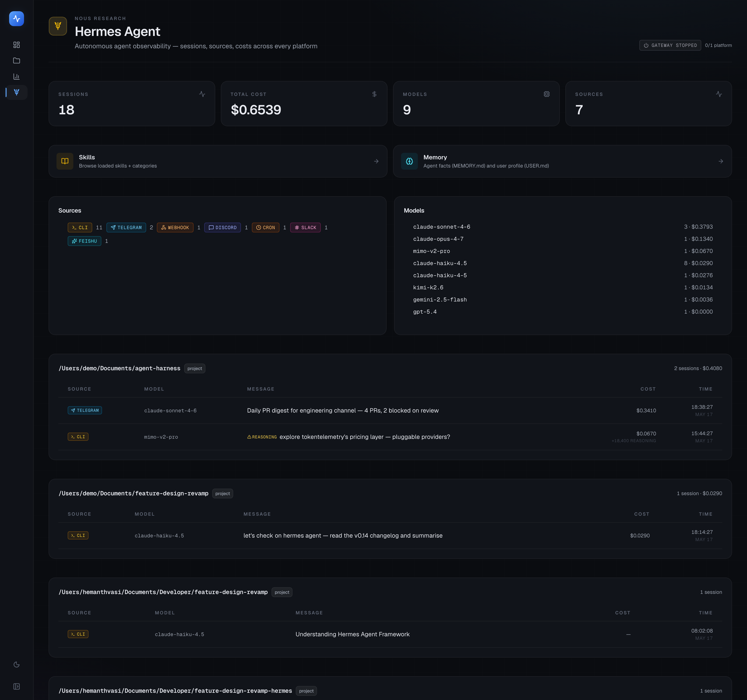Click the feature-design-revamp-hermes path heading

175,691
